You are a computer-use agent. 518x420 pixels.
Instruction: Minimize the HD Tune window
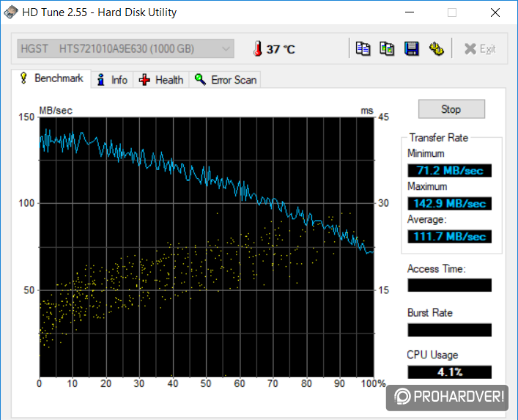(410, 12)
